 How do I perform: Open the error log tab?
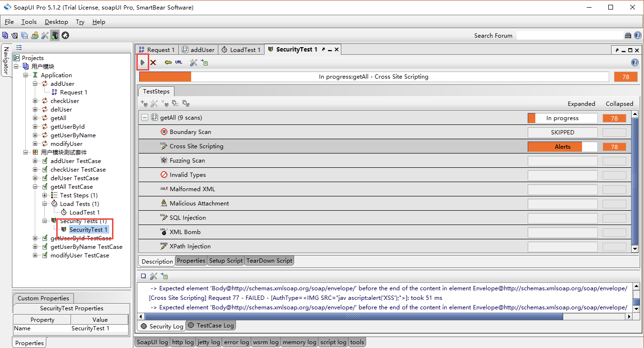(236, 342)
